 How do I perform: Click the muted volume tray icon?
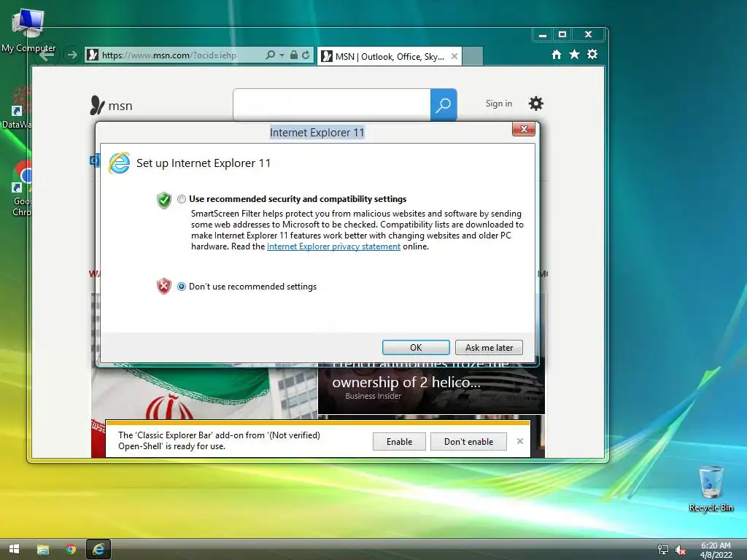(x=681, y=550)
